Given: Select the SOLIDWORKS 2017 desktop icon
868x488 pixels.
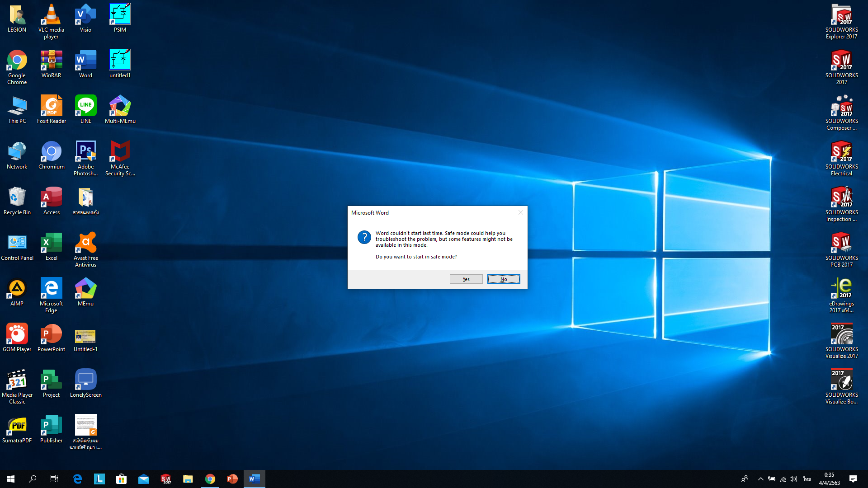Looking at the screenshot, I should click(841, 67).
